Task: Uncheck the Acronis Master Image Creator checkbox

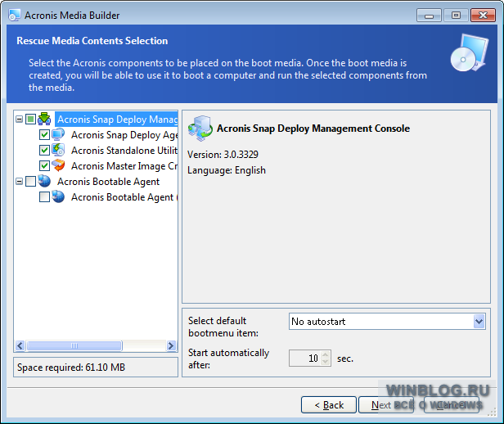Action: (44, 165)
